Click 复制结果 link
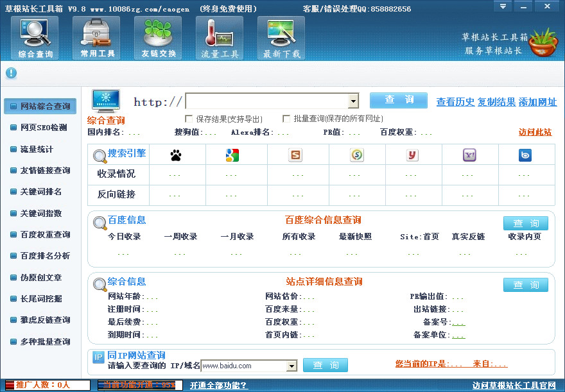Screen dimensions: 565x392 (496, 102)
